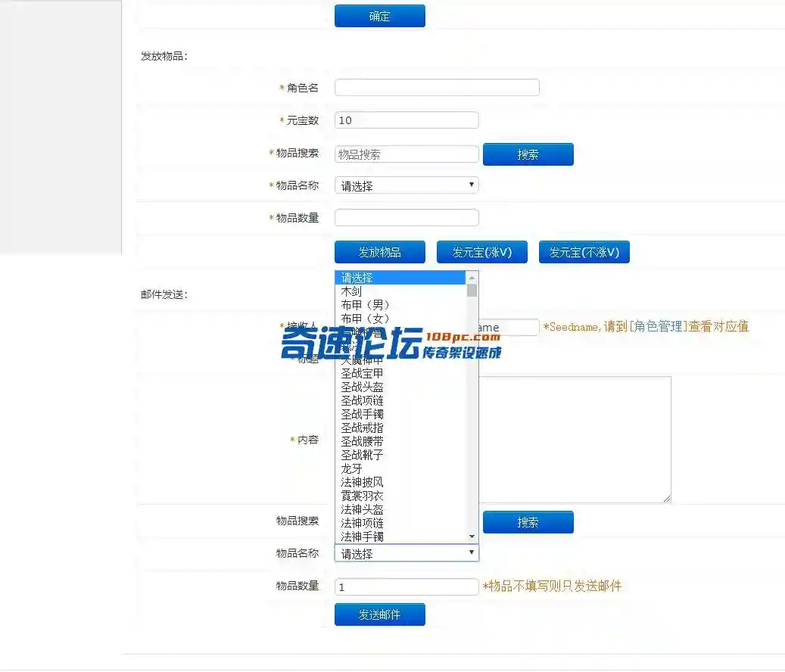Select 圣战头盔 in the dropdown list
785x672 pixels.
400,387
